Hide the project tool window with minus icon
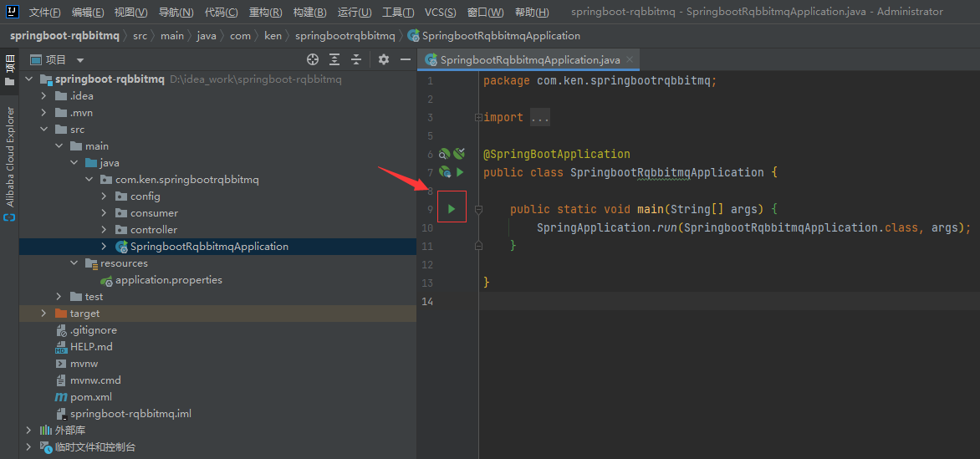 (405, 59)
